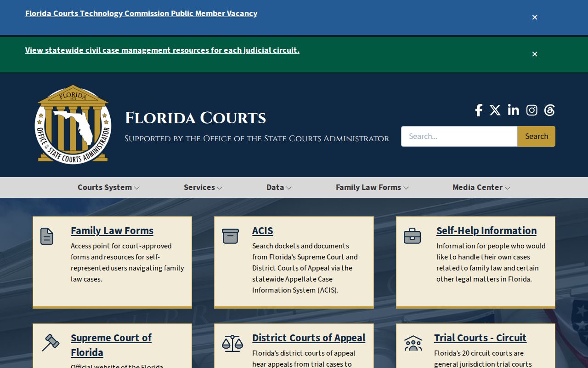Open the District Courts of Appeal link
This screenshot has height=368, width=588.
click(309, 338)
